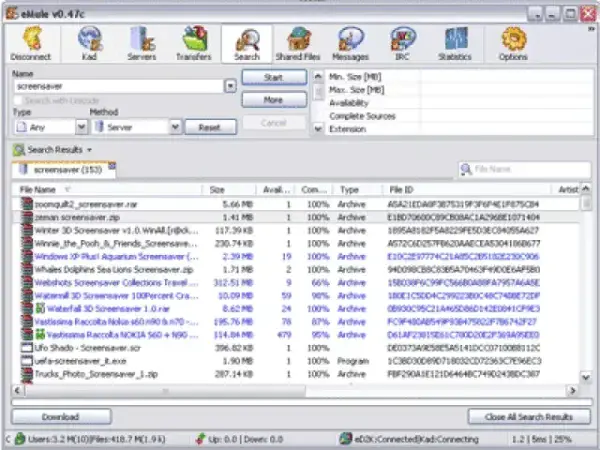Open the Name search history dropdown

230,86
